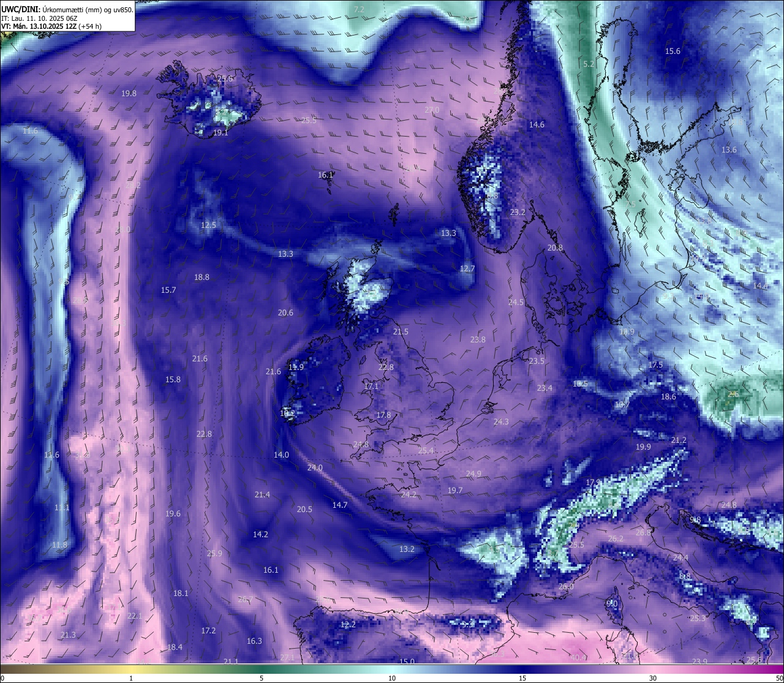Click the 7.2 value at top of map
This screenshot has width=784, height=683.
359,9
